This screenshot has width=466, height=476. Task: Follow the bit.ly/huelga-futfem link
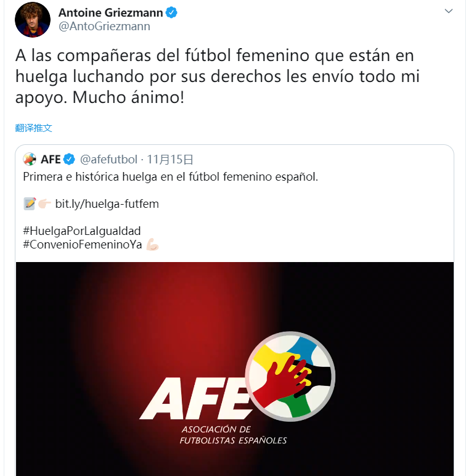point(107,204)
